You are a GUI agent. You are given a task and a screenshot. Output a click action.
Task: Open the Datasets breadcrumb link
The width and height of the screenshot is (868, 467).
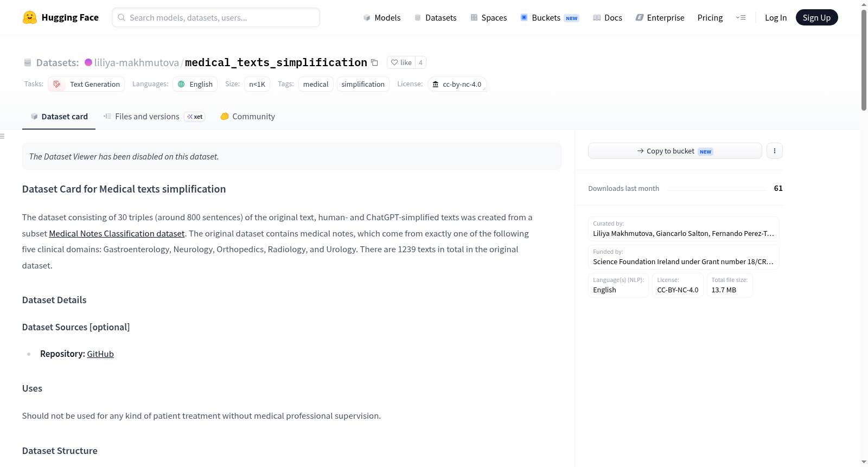coord(58,62)
